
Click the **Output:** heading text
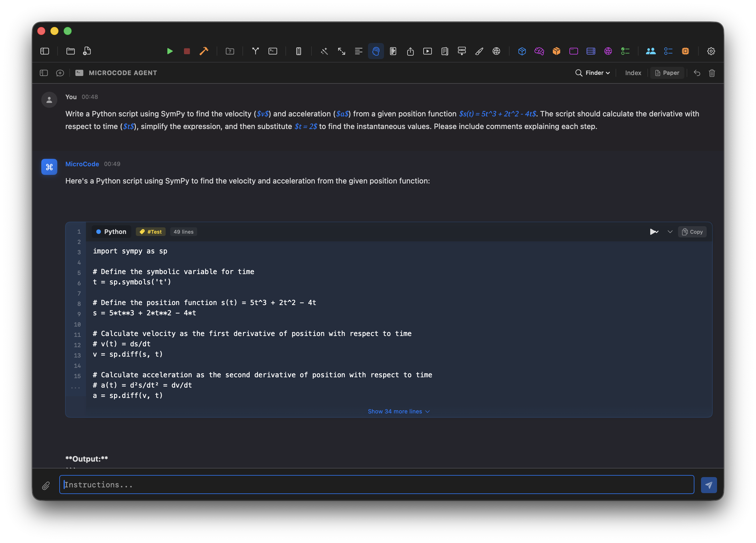87,459
